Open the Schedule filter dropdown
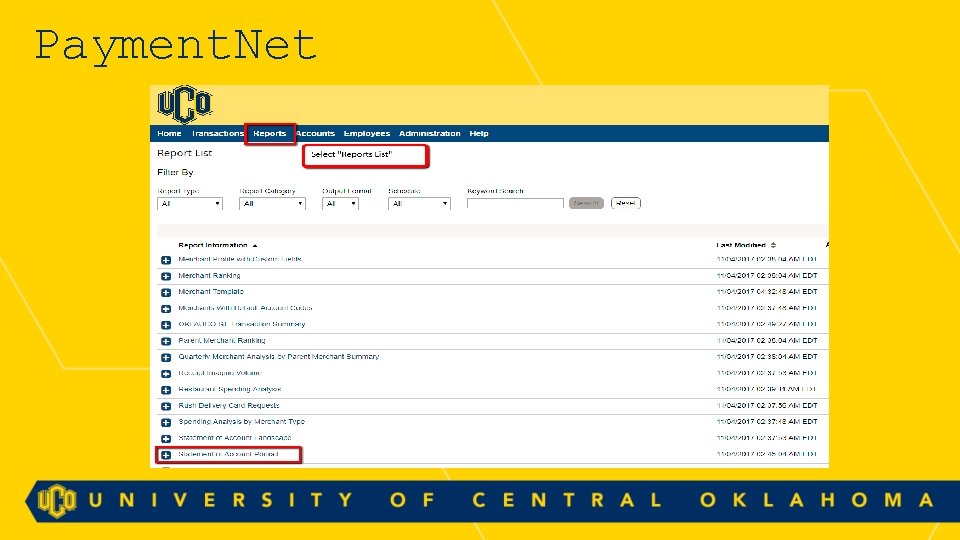Image resolution: width=960 pixels, height=540 pixels. 419,204
